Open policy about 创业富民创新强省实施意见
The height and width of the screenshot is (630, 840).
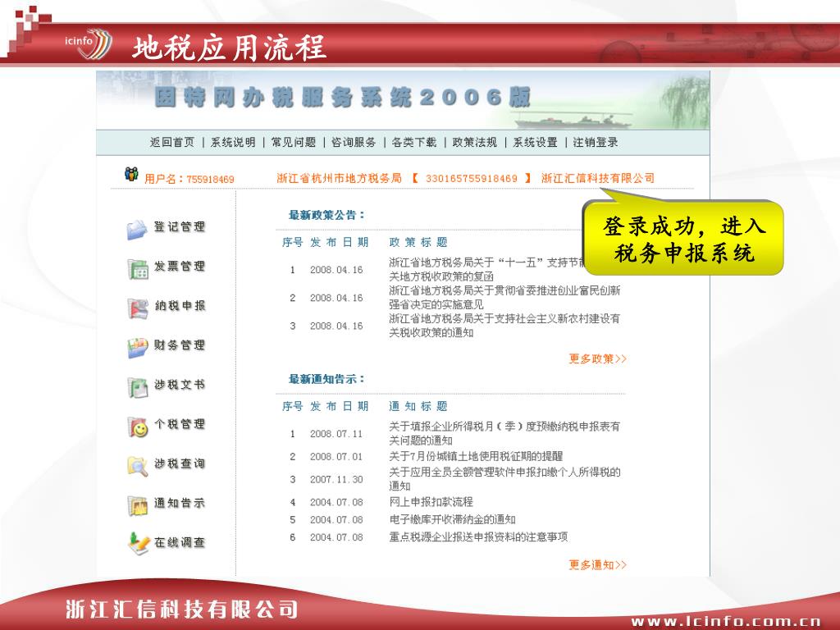504,297
